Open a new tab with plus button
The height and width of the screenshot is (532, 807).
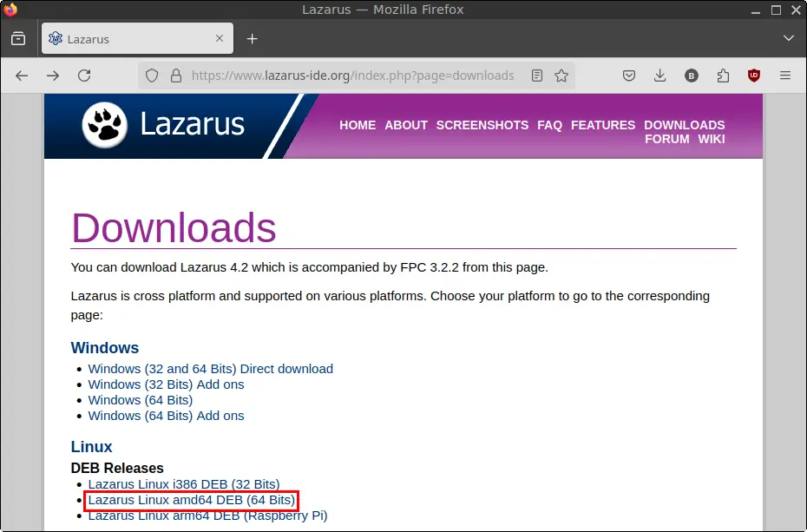[253, 38]
